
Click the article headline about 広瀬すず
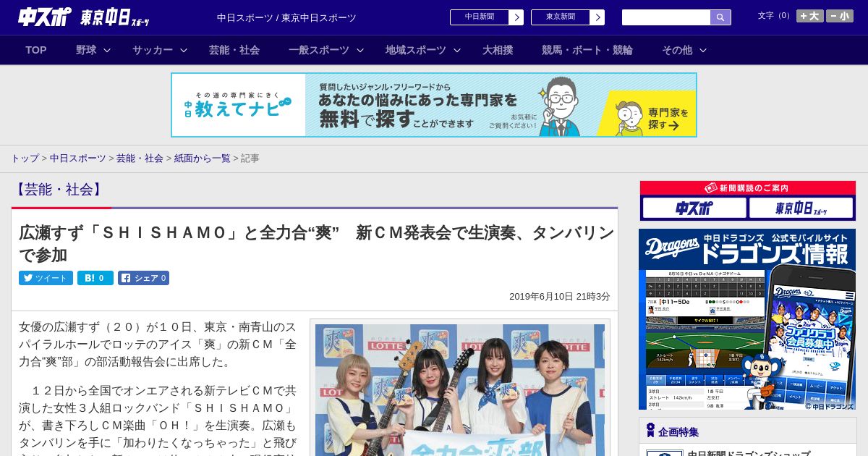316,243
